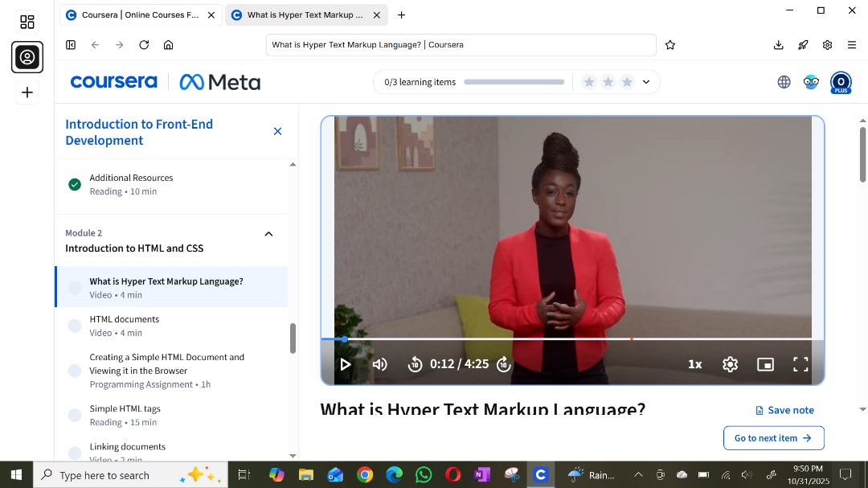Open the browser hamburger menu
This screenshot has height=488, width=868.
[x=851, y=45]
